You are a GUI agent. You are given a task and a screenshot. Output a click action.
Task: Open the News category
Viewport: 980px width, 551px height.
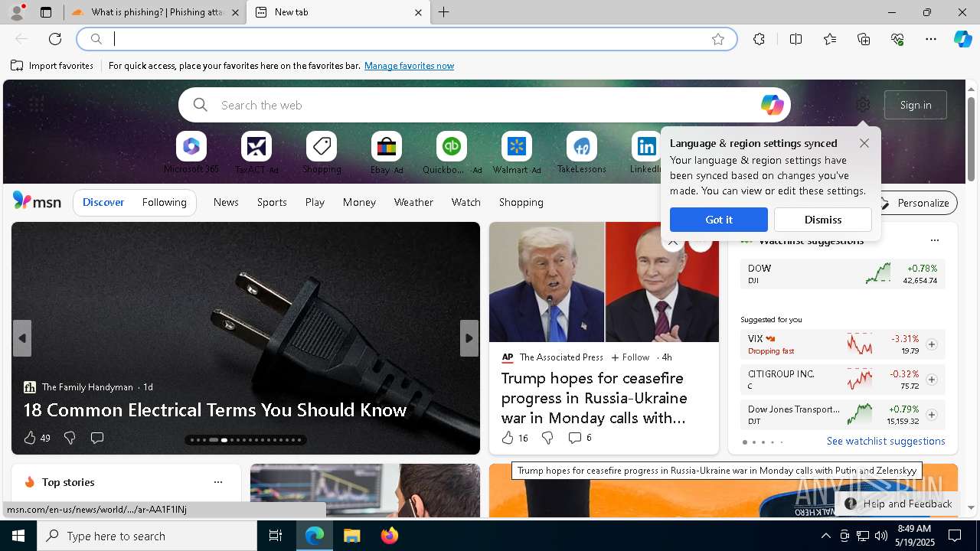pyautogui.click(x=226, y=202)
